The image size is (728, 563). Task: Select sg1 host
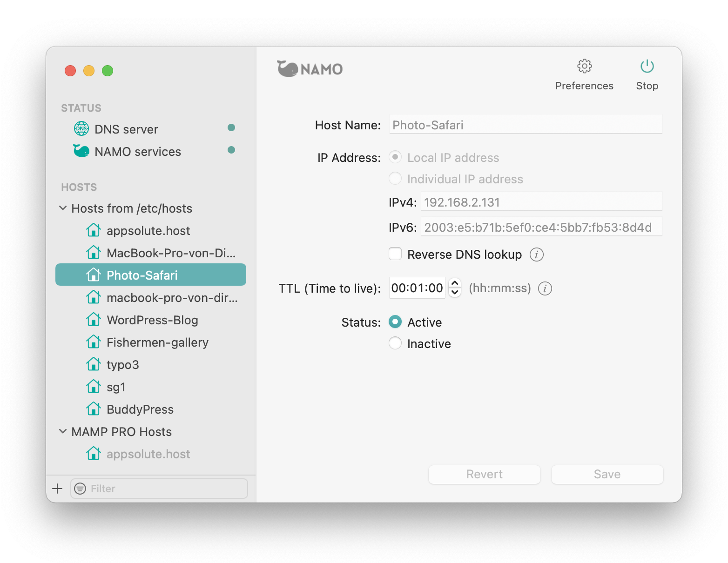pos(151,387)
